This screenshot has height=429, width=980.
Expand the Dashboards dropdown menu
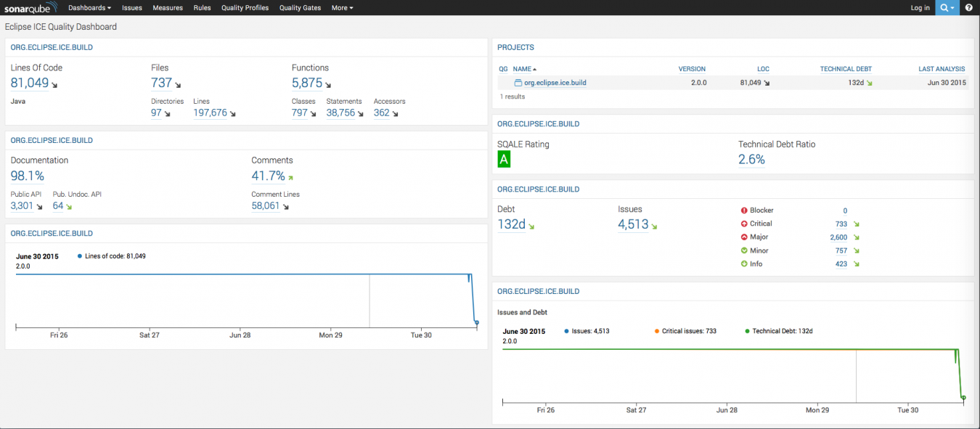point(89,8)
